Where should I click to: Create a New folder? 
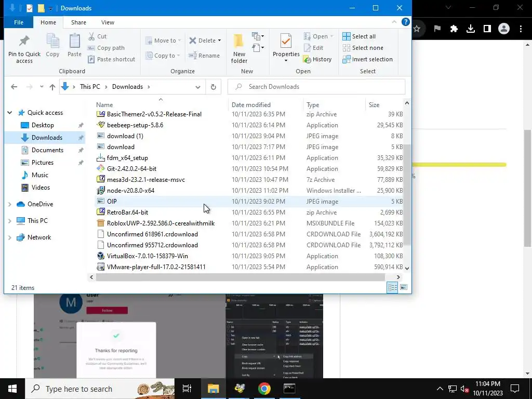[239, 49]
